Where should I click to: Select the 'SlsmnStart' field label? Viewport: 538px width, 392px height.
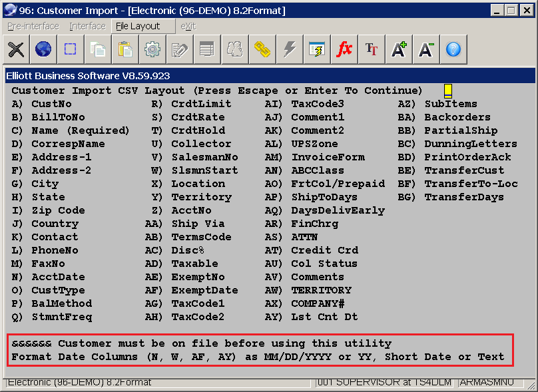[204, 170]
